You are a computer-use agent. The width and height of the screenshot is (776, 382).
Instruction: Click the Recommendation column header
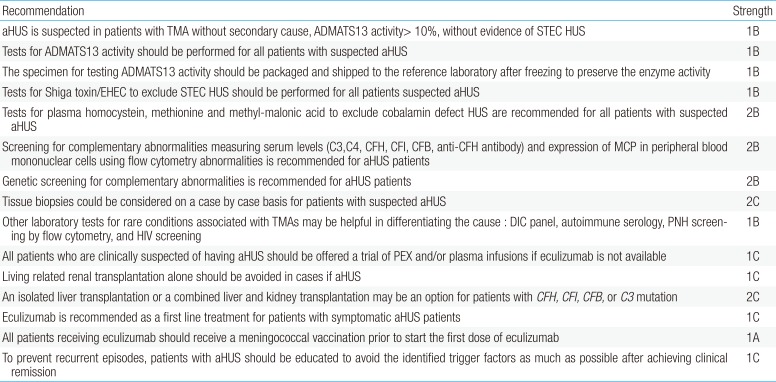tap(43, 10)
